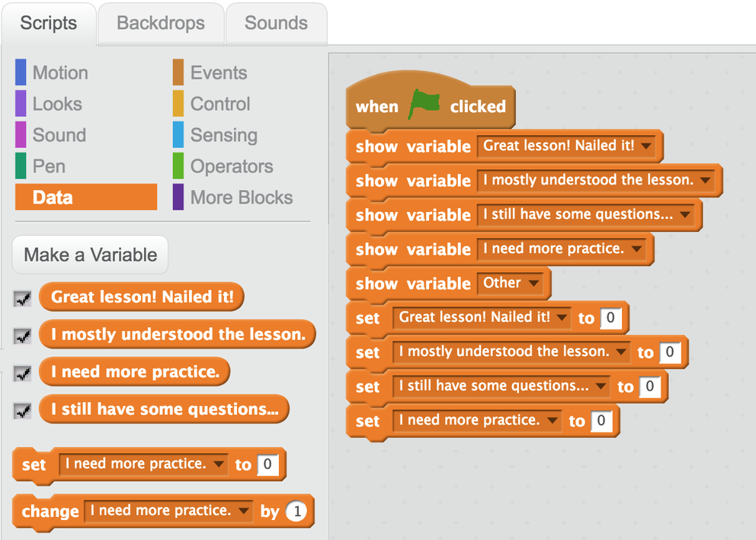
Task: Switch to the Backdrops tab
Action: coord(161,23)
